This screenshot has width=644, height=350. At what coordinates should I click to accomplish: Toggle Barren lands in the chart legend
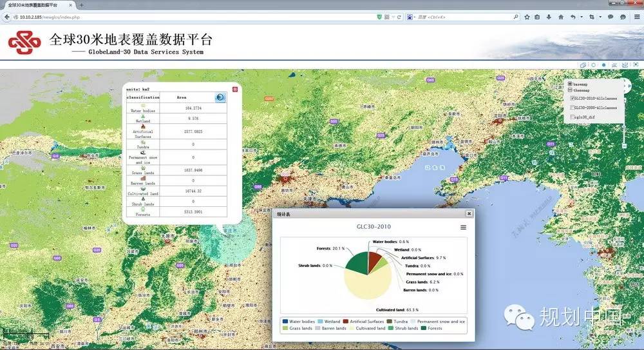[x=330, y=328]
